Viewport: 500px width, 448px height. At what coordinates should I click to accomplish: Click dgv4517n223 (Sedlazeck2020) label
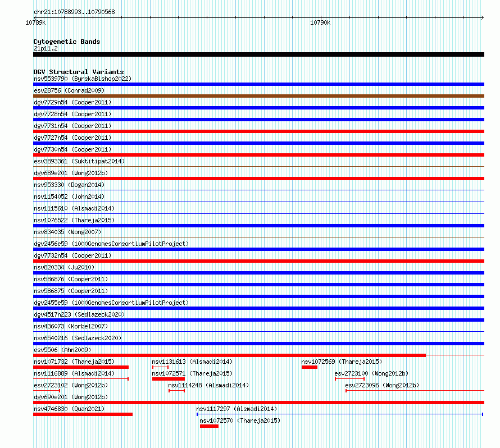pos(79,314)
